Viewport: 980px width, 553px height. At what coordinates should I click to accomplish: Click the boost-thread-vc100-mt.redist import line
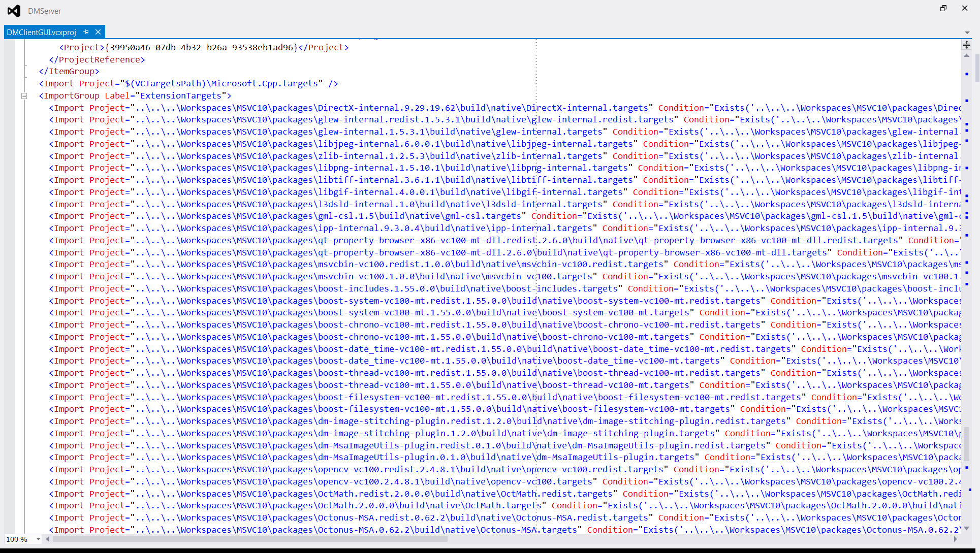pyautogui.click(x=504, y=373)
